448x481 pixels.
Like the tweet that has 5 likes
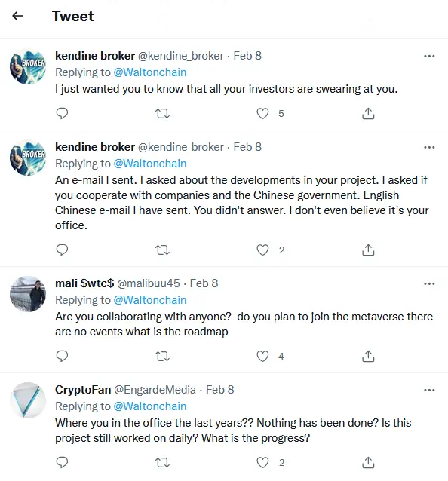pos(262,114)
